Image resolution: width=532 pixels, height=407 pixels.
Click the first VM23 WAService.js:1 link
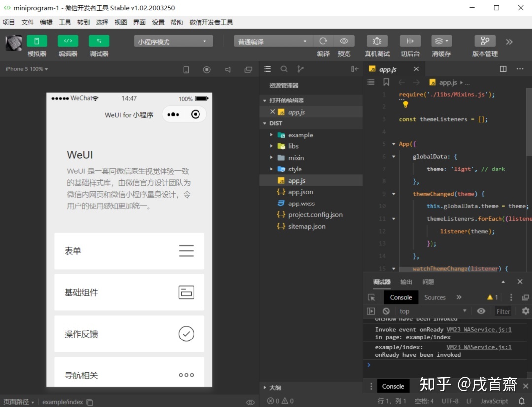479,329
